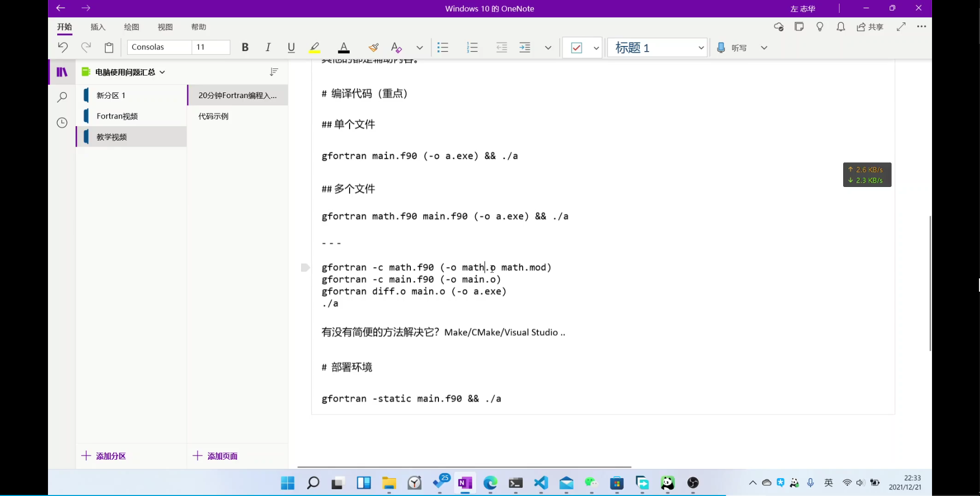
Task: Show hidden tray icons chevron
Action: (x=752, y=483)
